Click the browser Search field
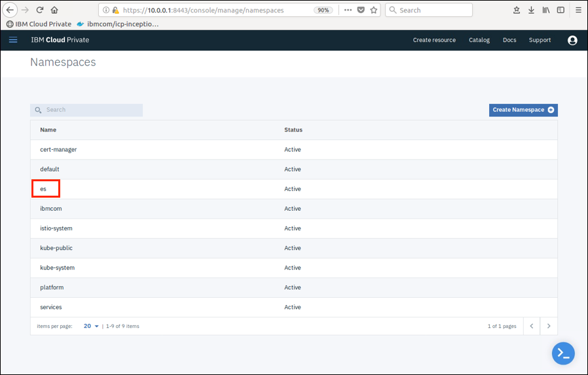This screenshot has width=588, height=375. click(429, 10)
